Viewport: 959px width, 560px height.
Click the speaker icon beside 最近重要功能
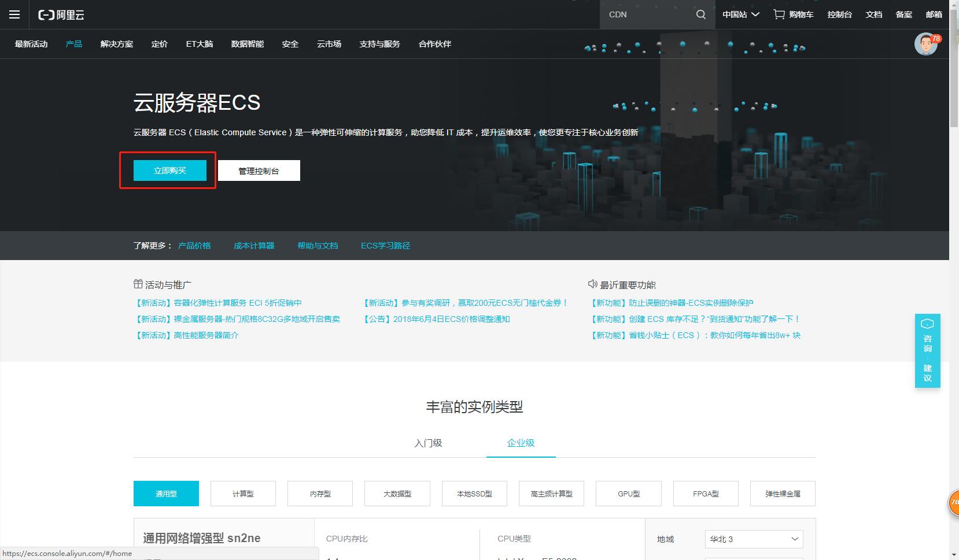[593, 284]
